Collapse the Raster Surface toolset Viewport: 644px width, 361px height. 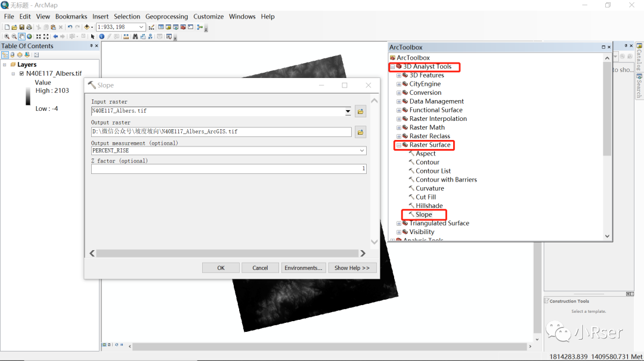[x=399, y=145]
